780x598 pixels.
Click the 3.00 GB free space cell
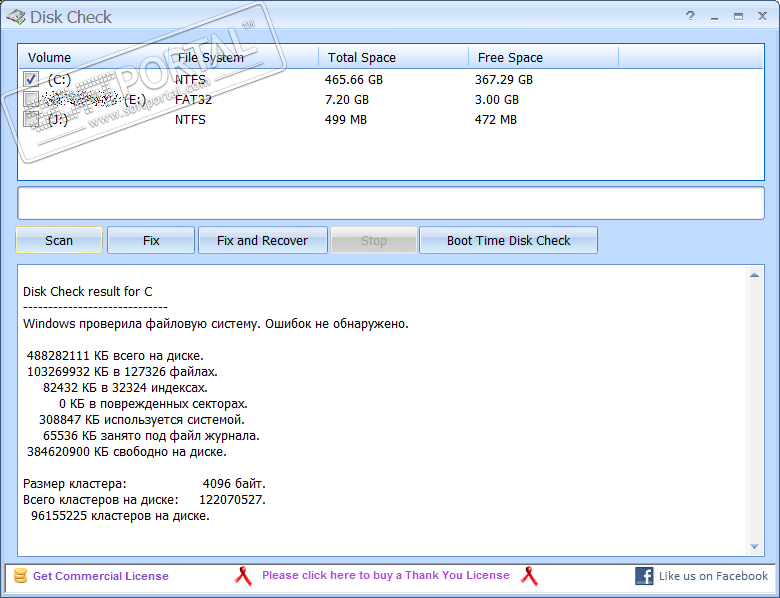click(x=497, y=100)
